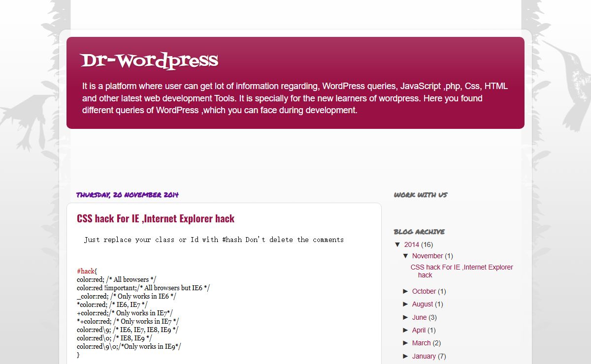Click code line '*color:red; /* IE6, IE7 */'
Image resolution: width=591 pixels, height=364 pixels.
point(112,304)
